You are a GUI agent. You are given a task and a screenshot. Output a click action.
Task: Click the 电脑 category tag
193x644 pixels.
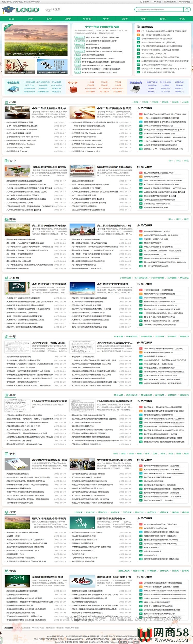coord(78,55)
